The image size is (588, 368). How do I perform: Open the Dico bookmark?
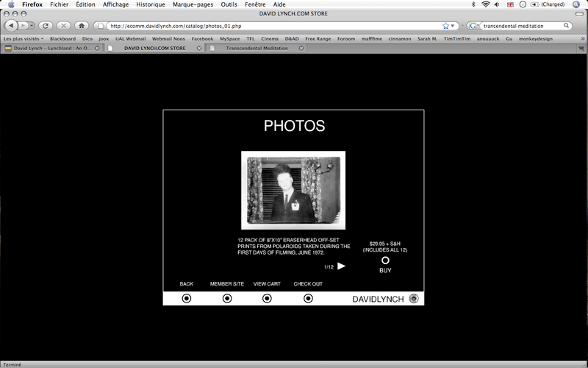point(87,39)
